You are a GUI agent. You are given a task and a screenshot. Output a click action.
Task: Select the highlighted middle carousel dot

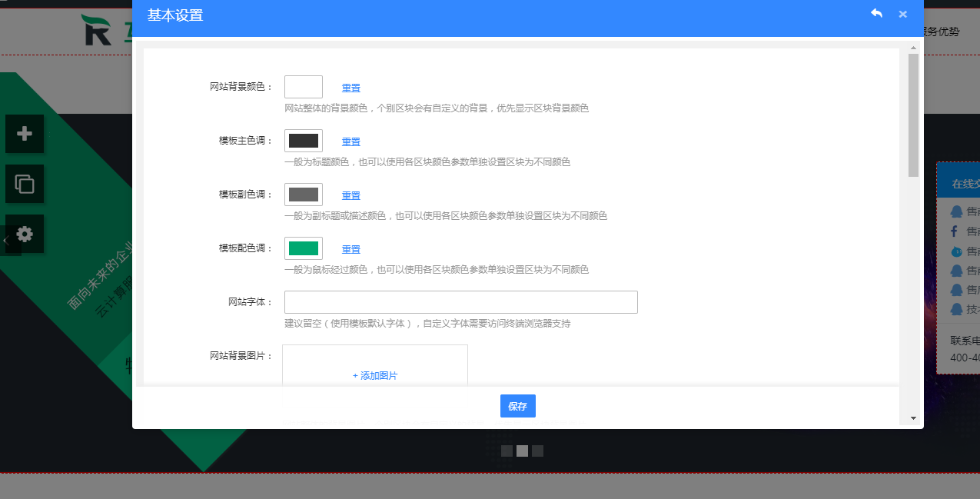coord(522,451)
